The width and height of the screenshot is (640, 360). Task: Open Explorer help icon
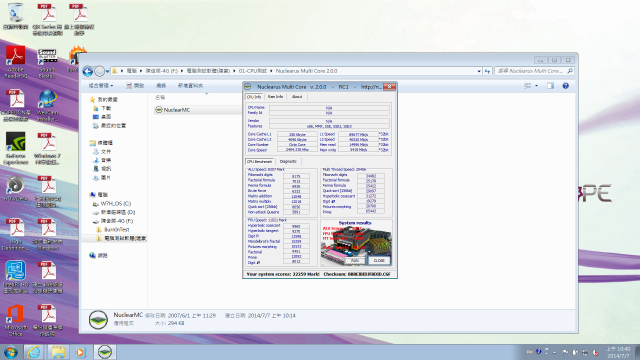(565, 86)
